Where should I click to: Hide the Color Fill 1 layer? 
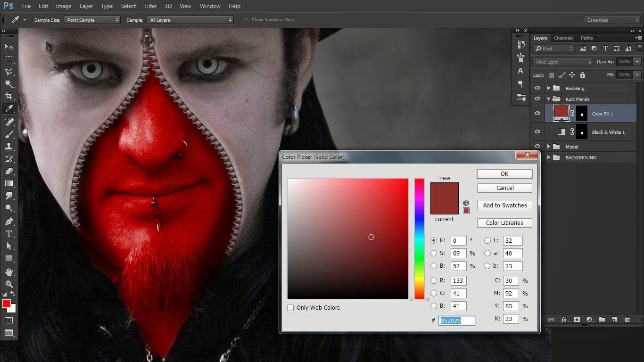coord(537,114)
